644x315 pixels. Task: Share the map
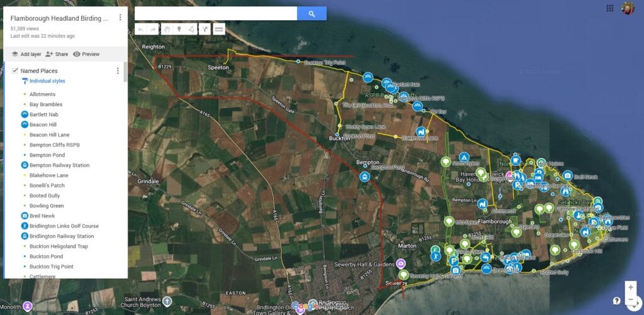click(x=57, y=54)
